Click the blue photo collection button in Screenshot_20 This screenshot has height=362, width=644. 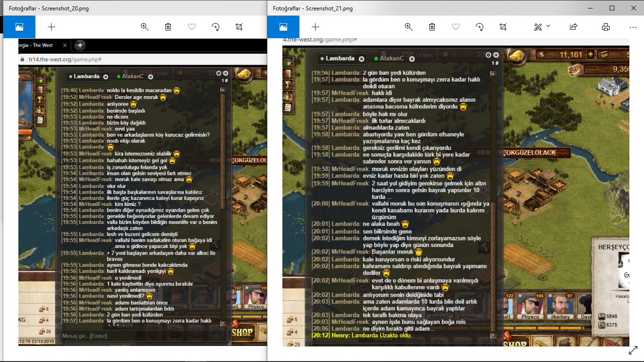click(x=19, y=27)
